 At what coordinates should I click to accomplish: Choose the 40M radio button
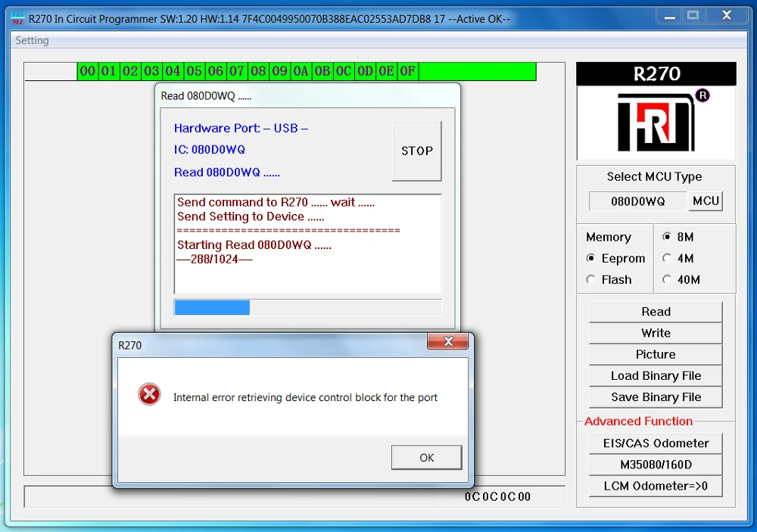[681, 279]
